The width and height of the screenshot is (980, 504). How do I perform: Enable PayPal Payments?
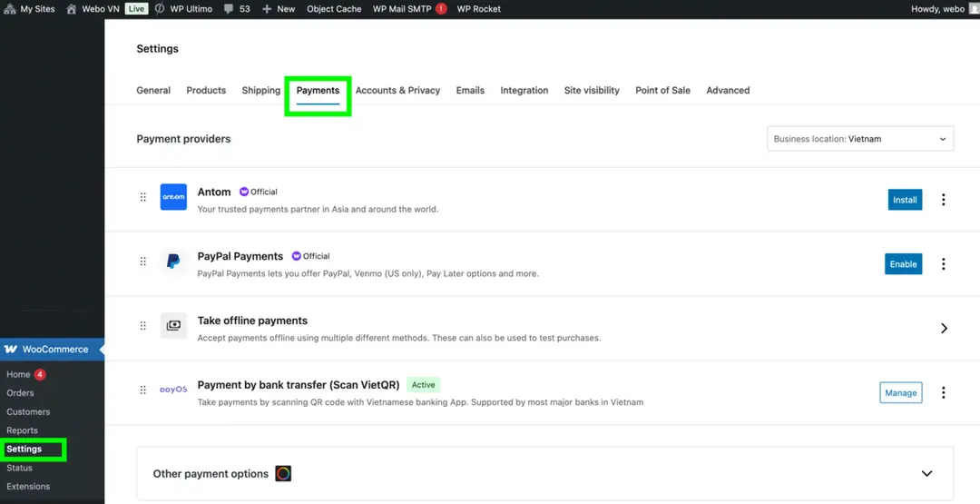(x=903, y=264)
